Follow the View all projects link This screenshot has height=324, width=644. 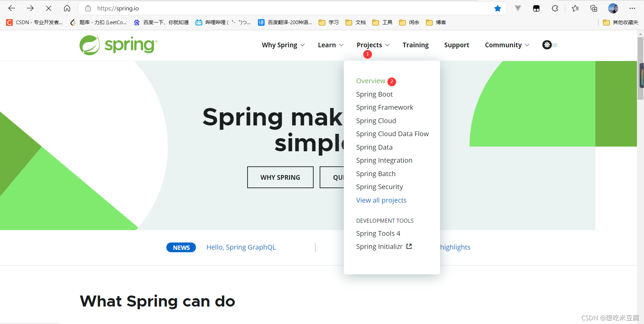tap(381, 200)
